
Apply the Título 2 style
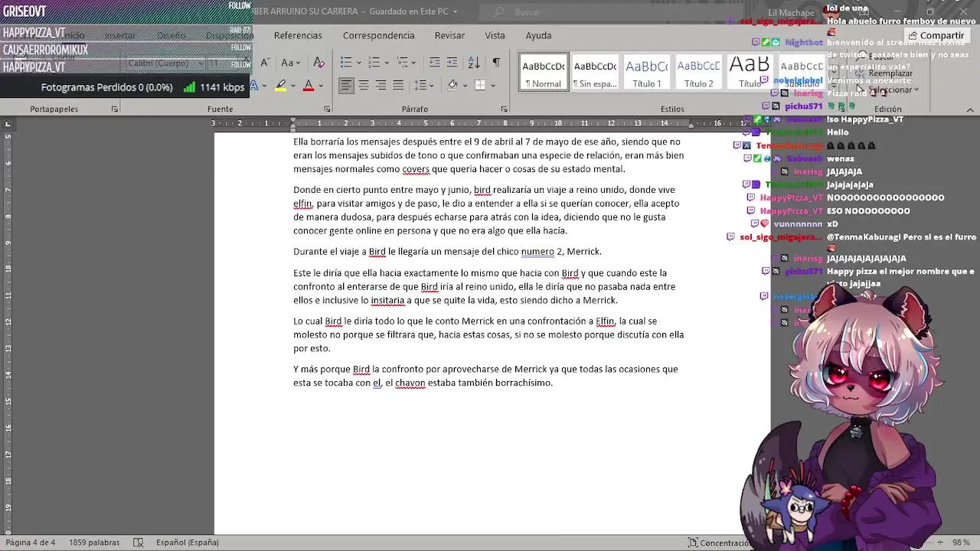click(698, 72)
